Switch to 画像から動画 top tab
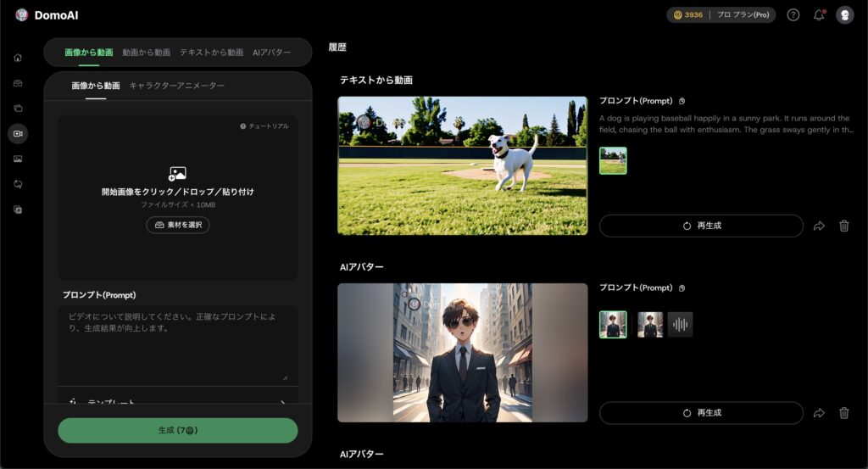This screenshot has height=469, width=868. (88, 53)
